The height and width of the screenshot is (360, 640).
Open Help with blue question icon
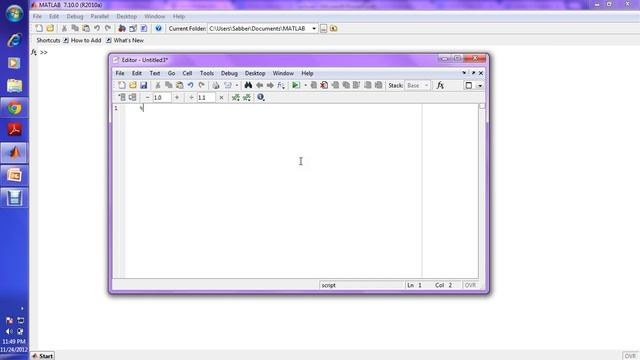click(158, 29)
